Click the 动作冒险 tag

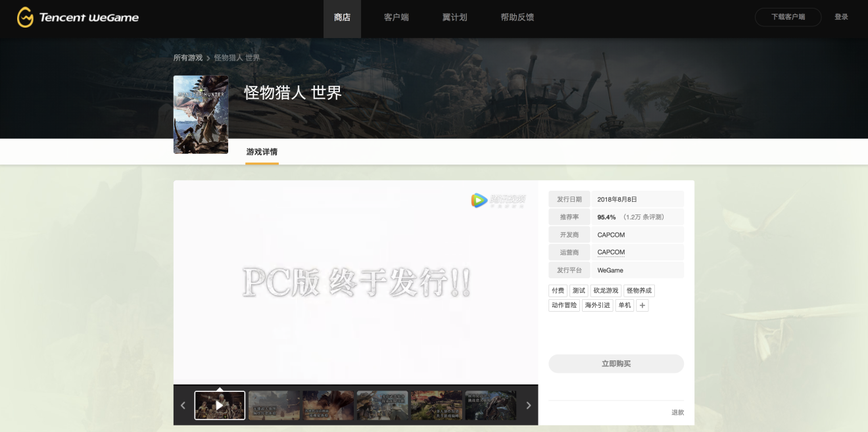pyautogui.click(x=564, y=305)
